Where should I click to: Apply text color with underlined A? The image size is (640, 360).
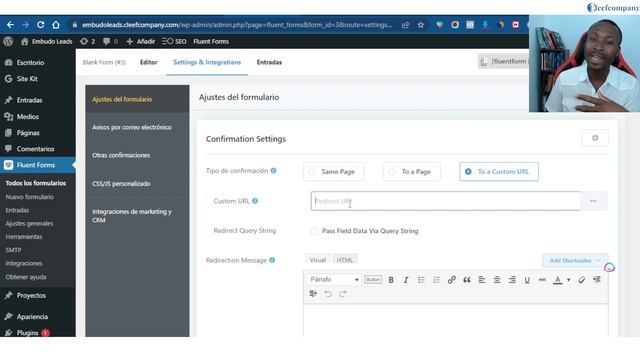(x=557, y=280)
